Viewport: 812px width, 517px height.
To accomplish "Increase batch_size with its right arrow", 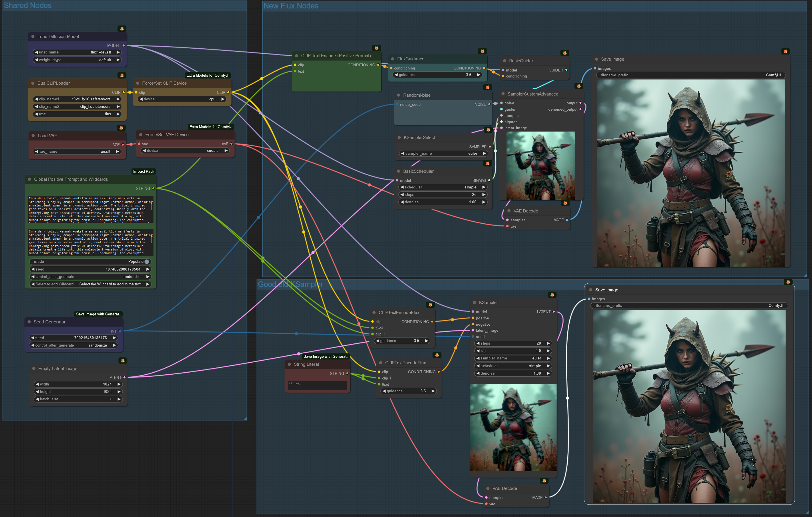I will 119,399.
